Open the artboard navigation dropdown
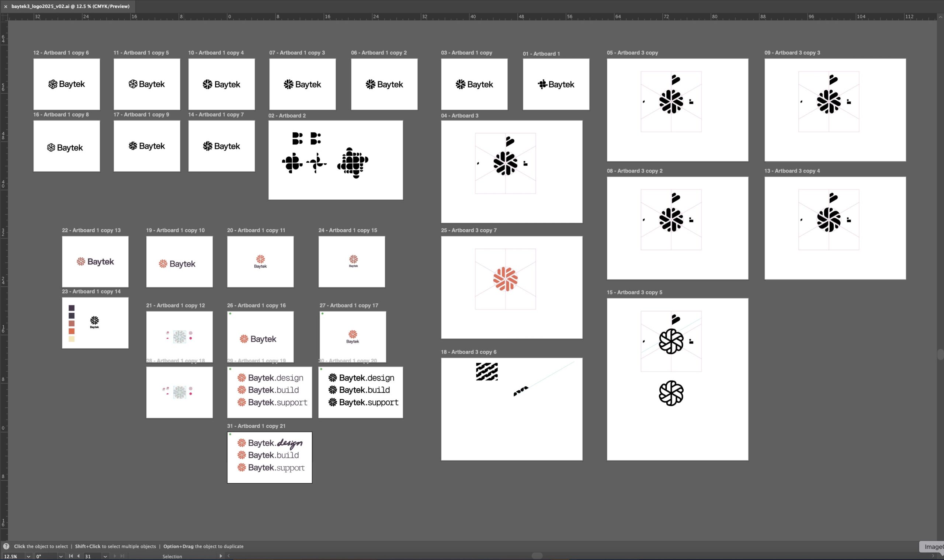The width and height of the screenshot is (944, 560). click(105, 556)
